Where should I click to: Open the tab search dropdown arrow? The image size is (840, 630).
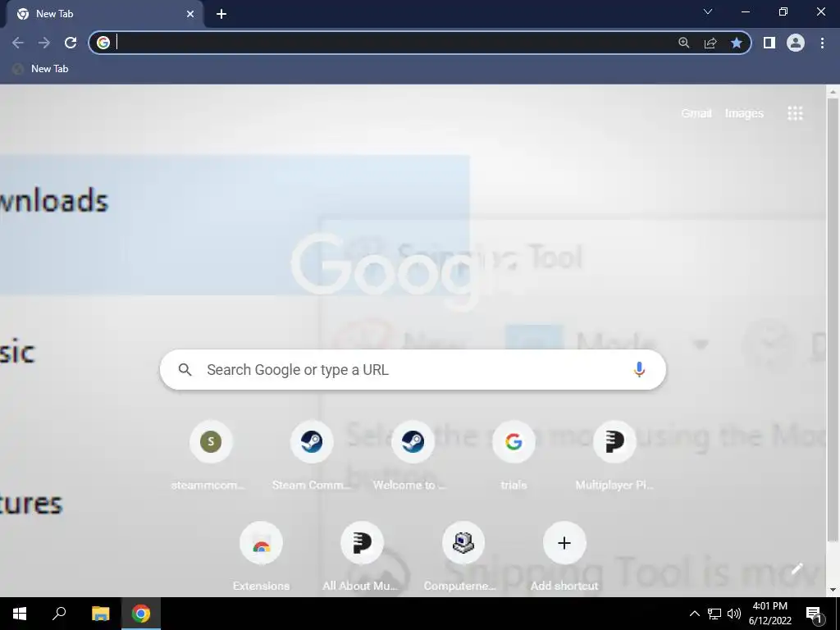click(x=708, y=11)
